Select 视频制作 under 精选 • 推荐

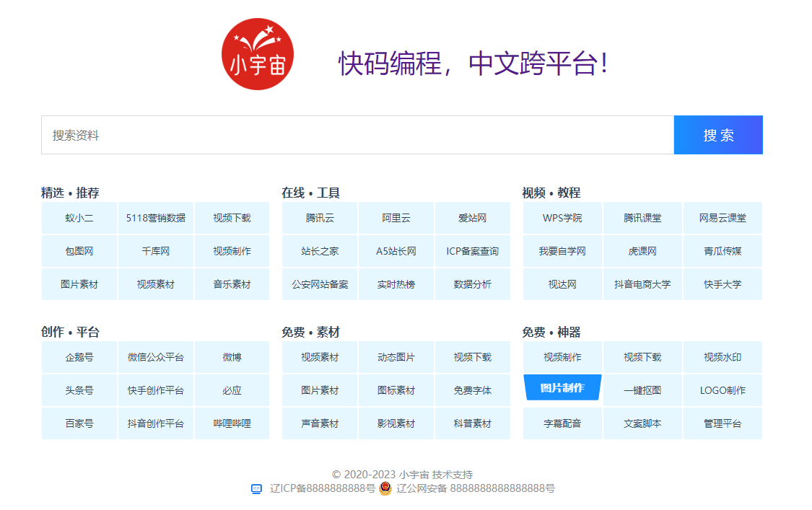pyautogui.click(x=232, y=251)
